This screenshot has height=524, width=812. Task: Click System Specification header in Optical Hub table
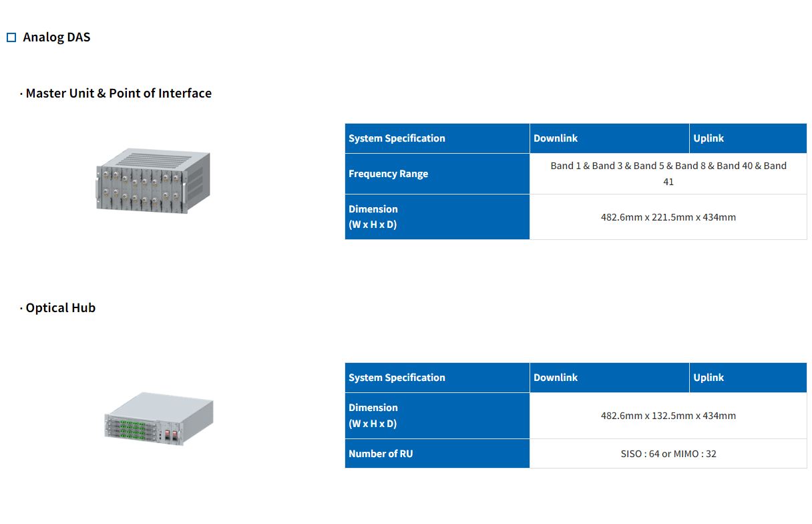[x=437, y=378]
